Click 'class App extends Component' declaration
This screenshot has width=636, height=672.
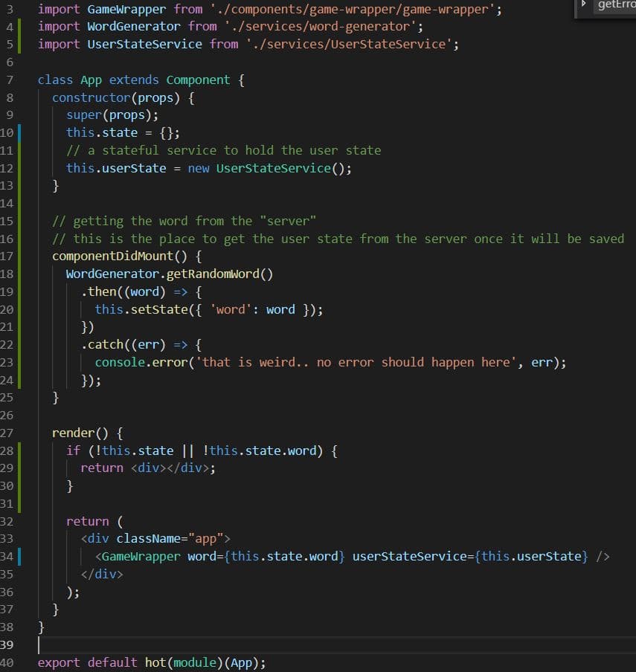[134, 80]
